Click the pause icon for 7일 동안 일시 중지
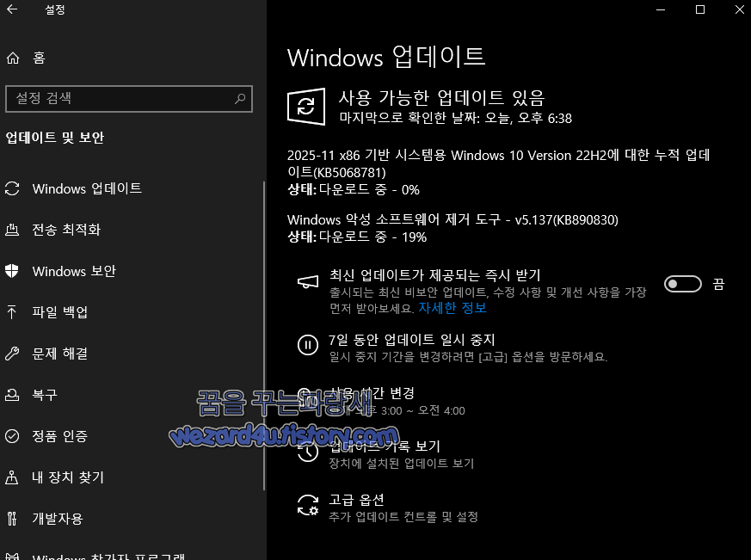The height and width of the screenshot is (560, 751). coord(307,345)
